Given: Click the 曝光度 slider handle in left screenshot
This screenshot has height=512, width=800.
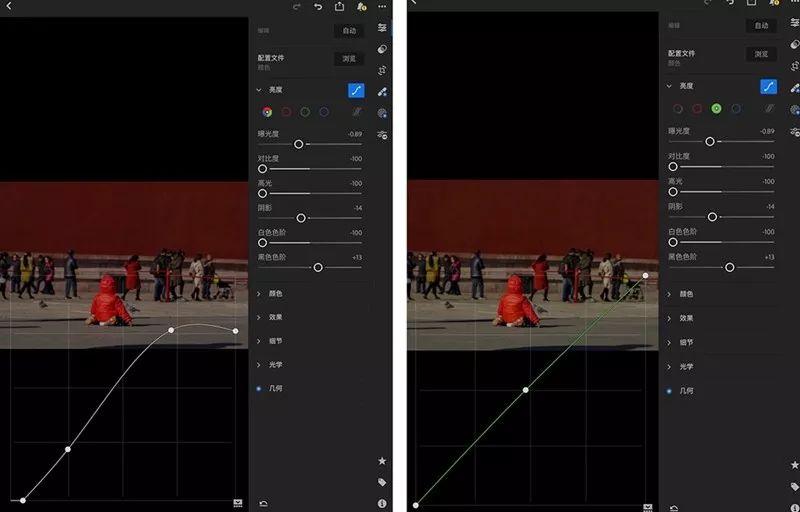Looking at the screenshot, I should pos(299,144).
